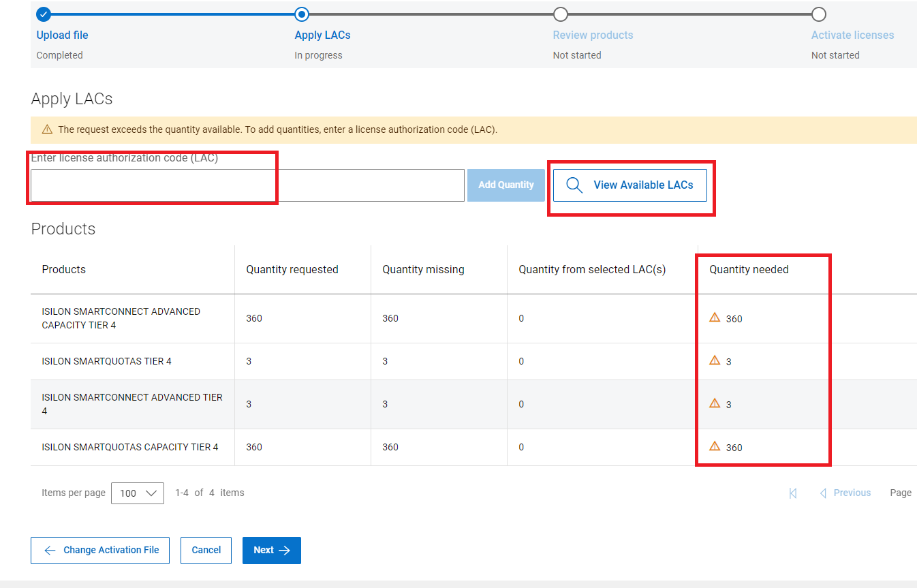Click warning icon in yellow alert banner
This screenshot has height=588, width=917.
(47, 129)
